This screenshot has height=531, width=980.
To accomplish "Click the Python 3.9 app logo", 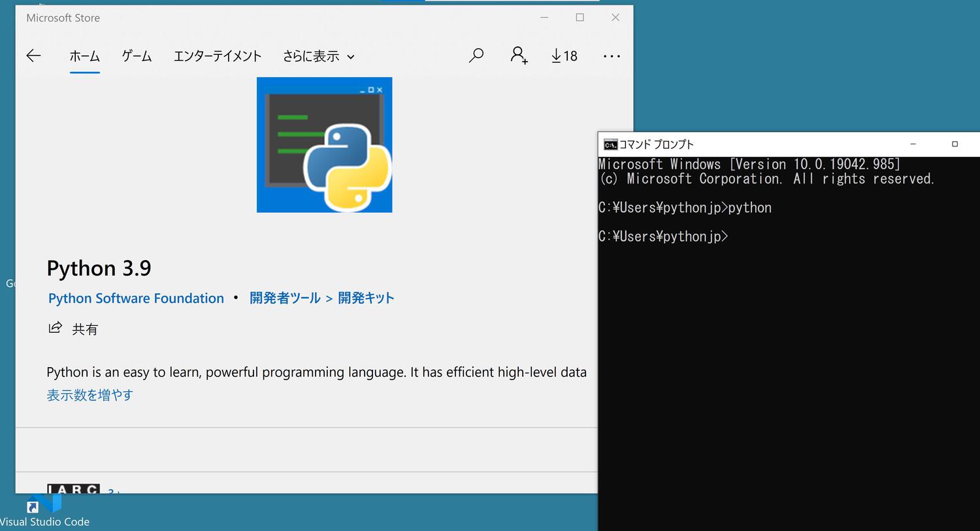I will 325,145.
